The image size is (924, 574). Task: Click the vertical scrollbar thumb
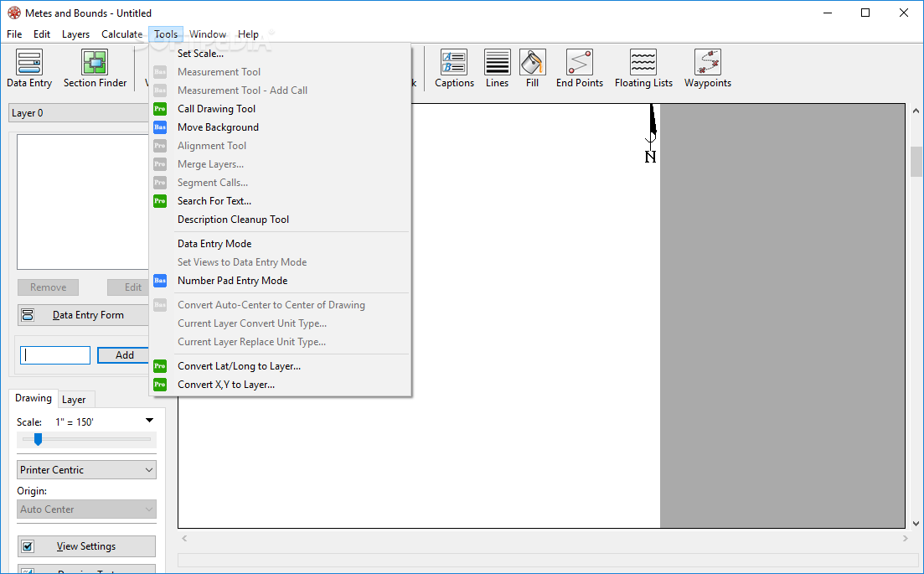(x=916, y=162)
